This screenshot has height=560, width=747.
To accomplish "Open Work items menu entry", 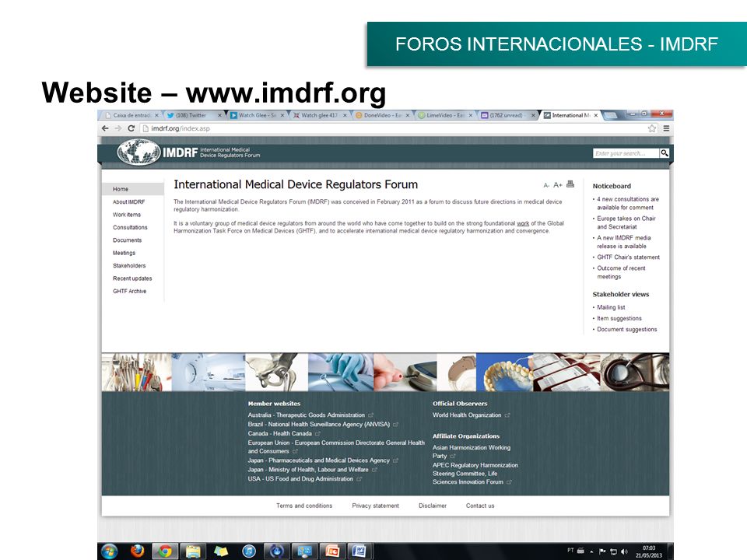I will (x=127, y=215).
